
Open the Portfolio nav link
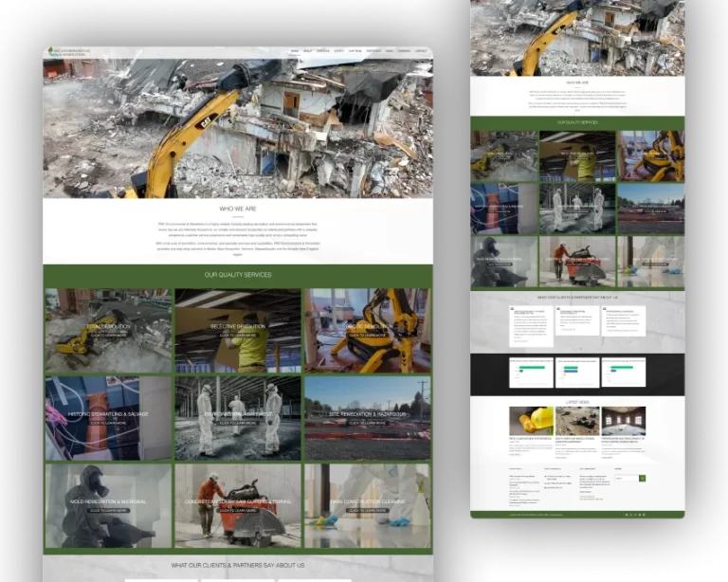(373, 51)
